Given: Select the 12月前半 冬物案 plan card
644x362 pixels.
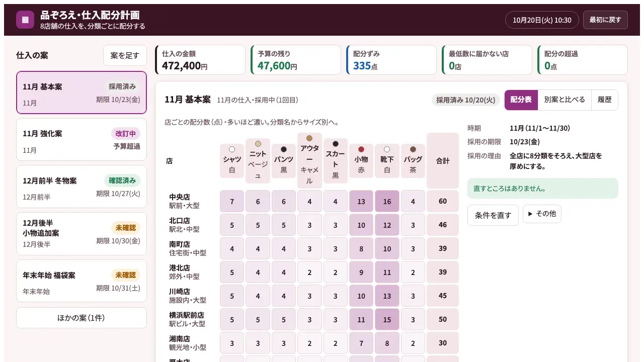Looking at the screenshot, I should point(82,187).
